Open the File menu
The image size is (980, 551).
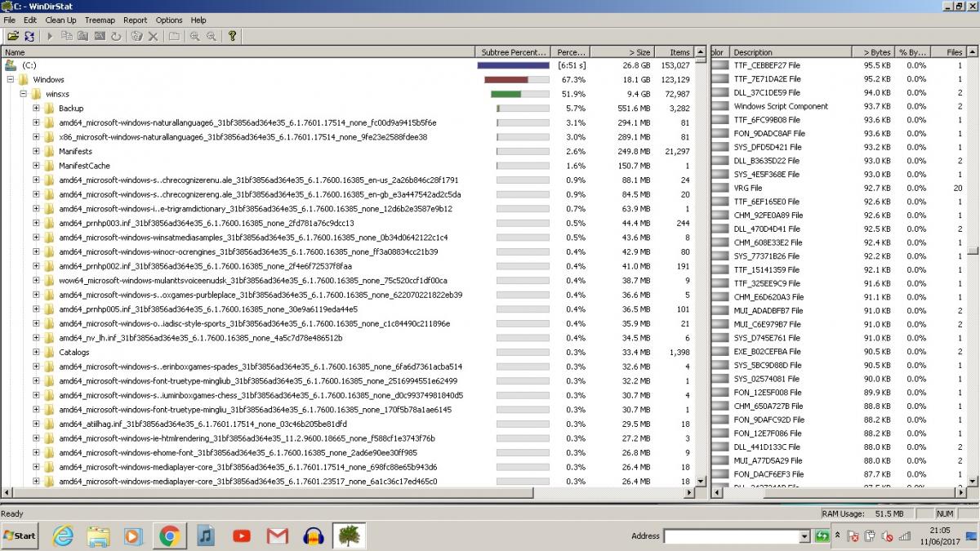pyautogui.click(x=10, y=20)
